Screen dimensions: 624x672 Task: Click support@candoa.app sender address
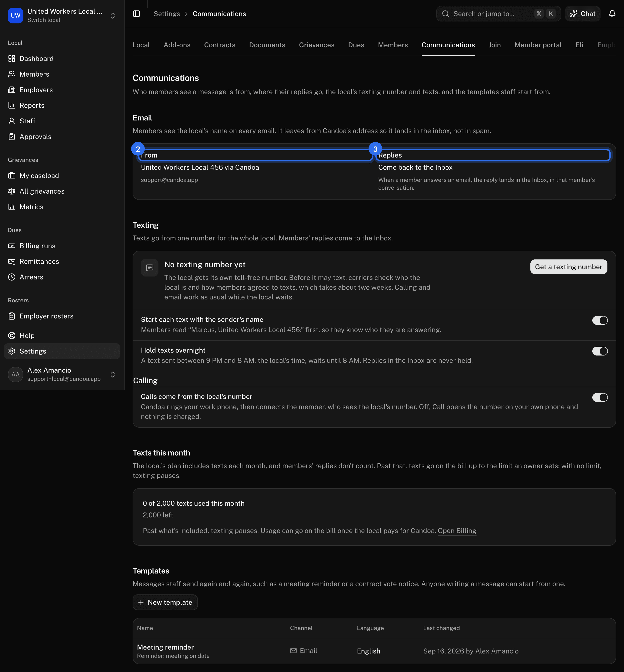tap(169, 180)
